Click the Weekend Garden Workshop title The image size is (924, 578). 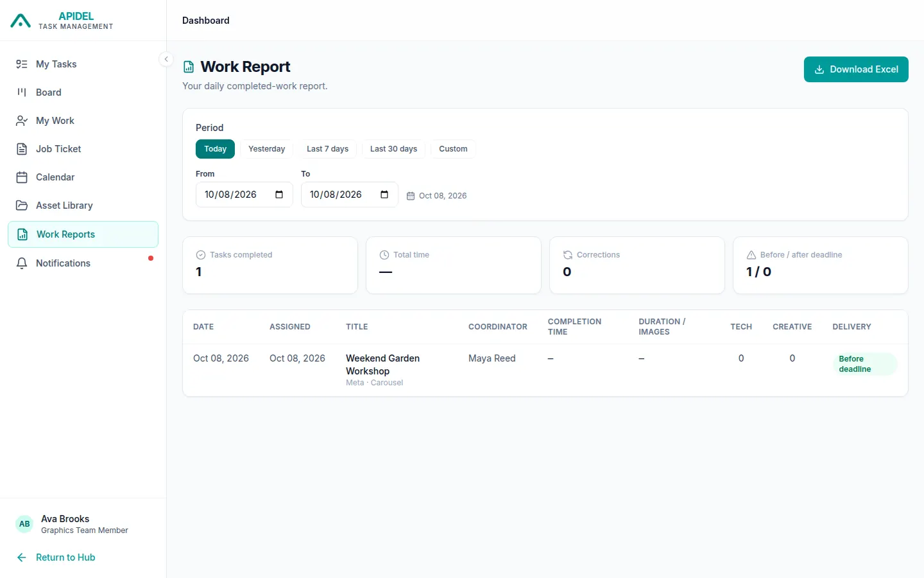tap(383, 365)
